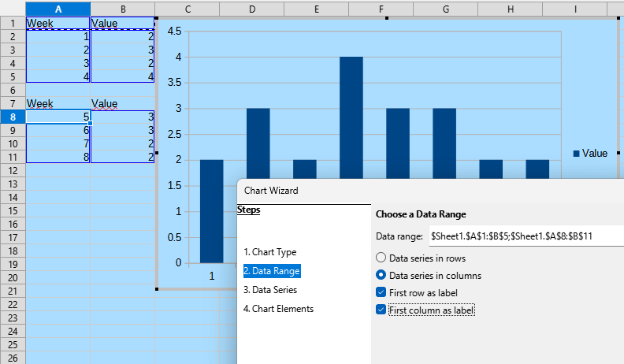Toggle "First row as label" checkbox

pyautogui.click(x=382, y=293)
